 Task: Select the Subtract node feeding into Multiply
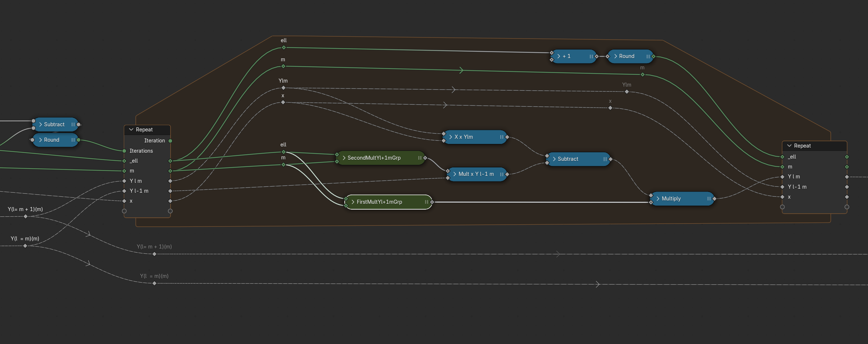(568, 159)
